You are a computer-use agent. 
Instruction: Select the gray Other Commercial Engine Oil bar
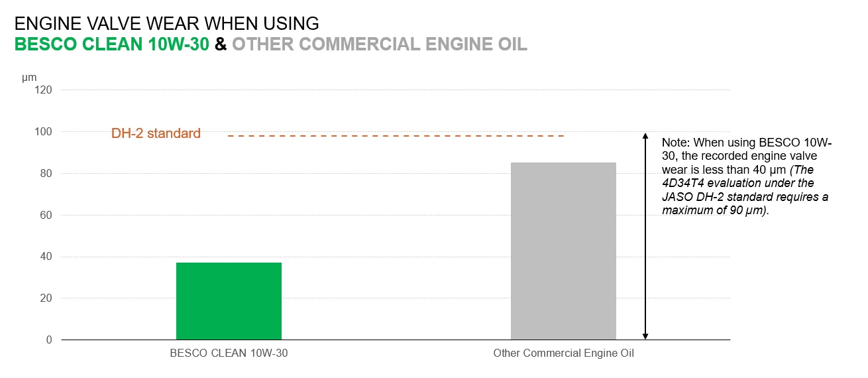point(563,251)
